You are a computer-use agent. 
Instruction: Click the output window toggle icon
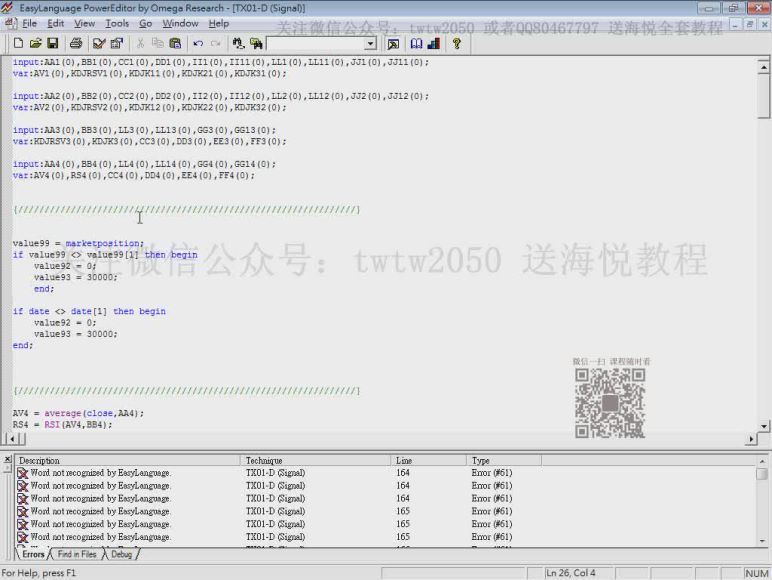pyautogui.click(x=393, y=44)
